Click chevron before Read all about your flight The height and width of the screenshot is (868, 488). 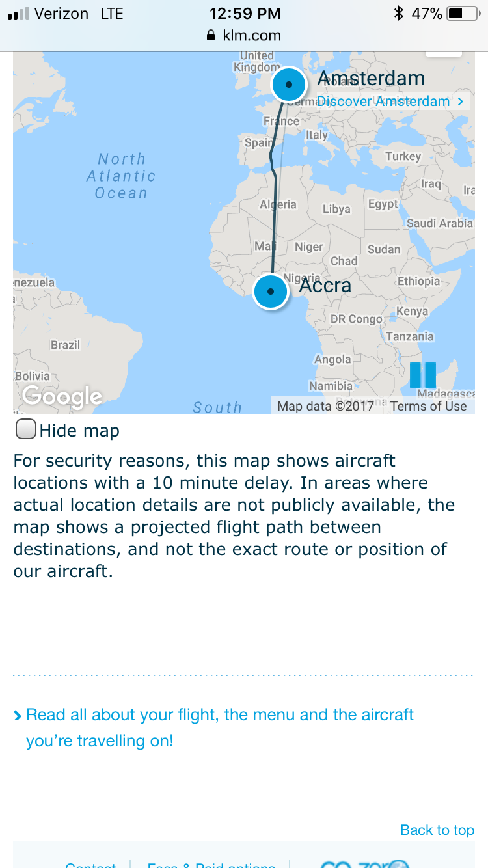click(18, 716)
